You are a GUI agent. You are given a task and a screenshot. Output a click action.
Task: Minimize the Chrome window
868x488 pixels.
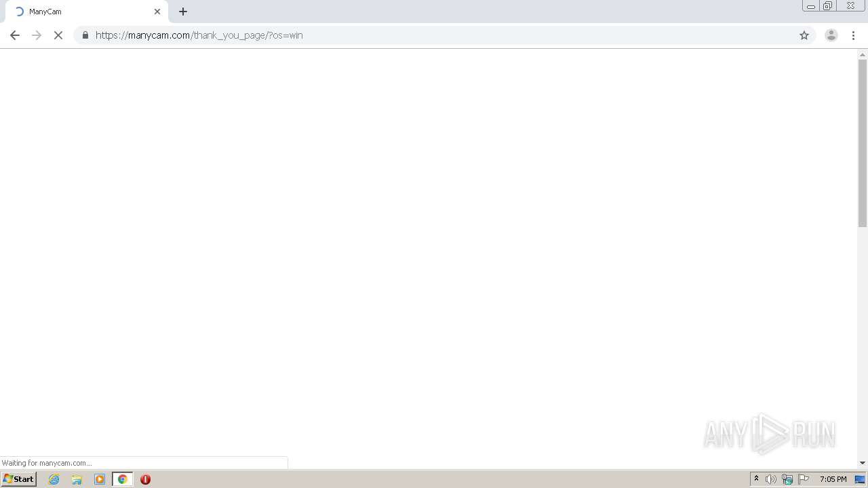(810, 6)
